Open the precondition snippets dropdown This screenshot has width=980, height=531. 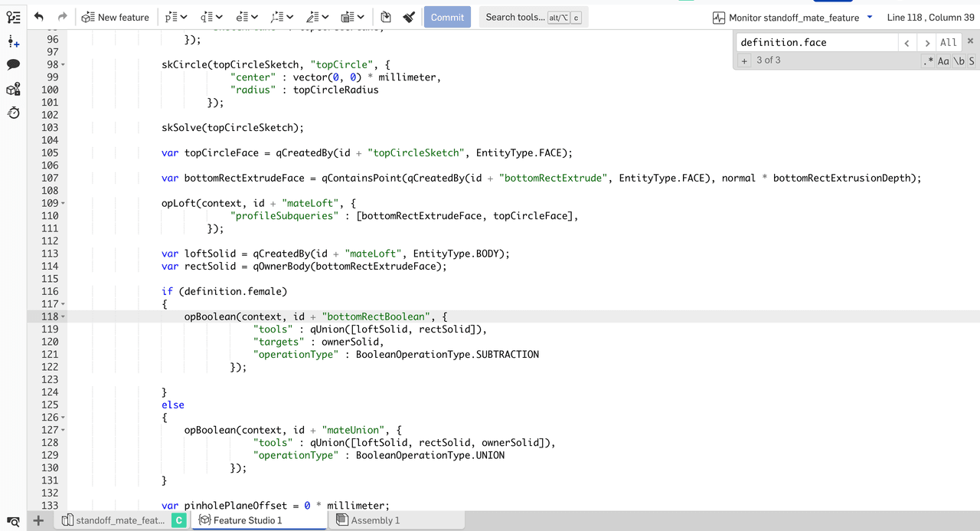pyautogui.click(x=176, y=17)
